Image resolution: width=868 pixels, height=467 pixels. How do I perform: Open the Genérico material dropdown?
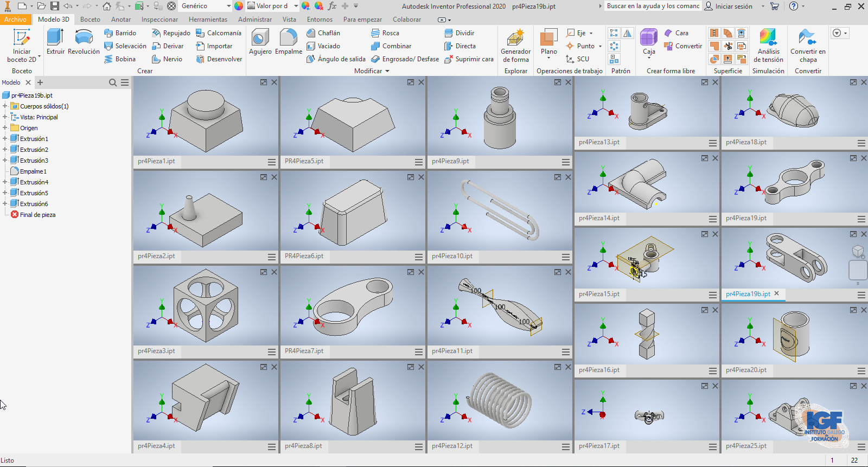pyautogui.click(x=228, y=6)
